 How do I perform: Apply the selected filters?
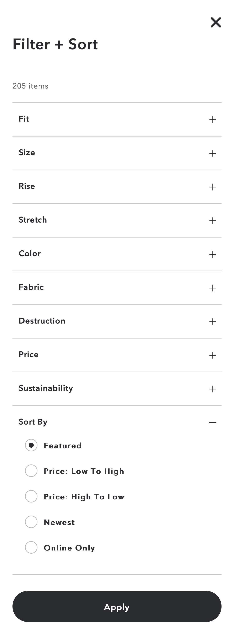pyautogui.click(x=117, y=607)
